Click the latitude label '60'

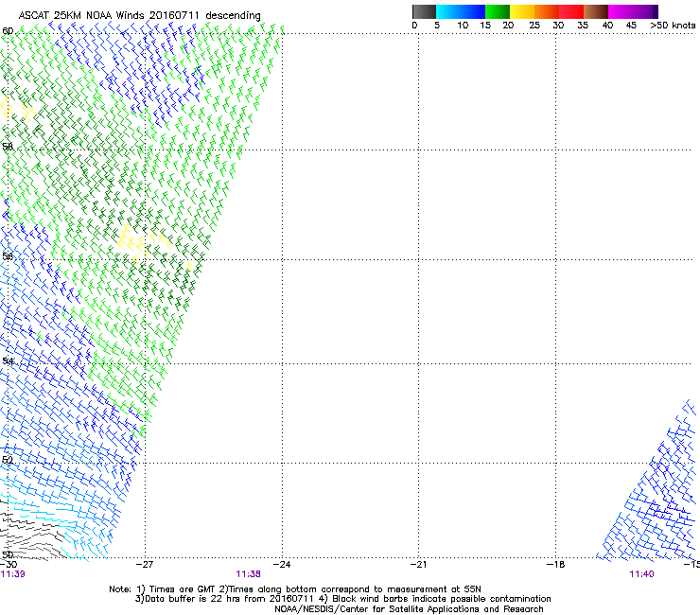click(x=8, y=31)
